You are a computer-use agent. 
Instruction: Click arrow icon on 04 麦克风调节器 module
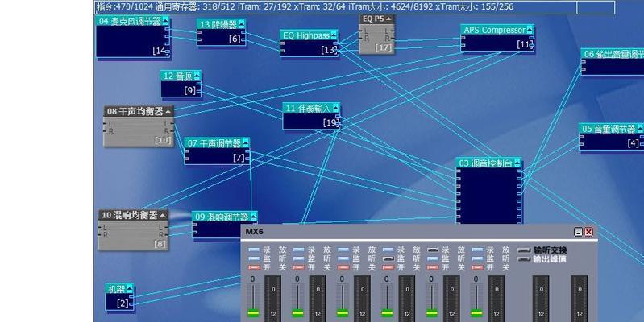(x=165, y=21)
